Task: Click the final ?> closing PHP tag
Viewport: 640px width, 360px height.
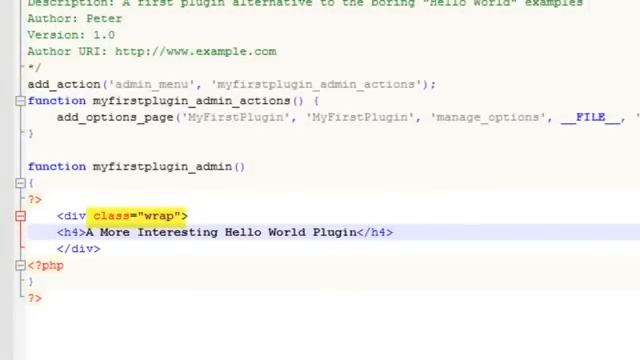Action: tap(35, 298)
